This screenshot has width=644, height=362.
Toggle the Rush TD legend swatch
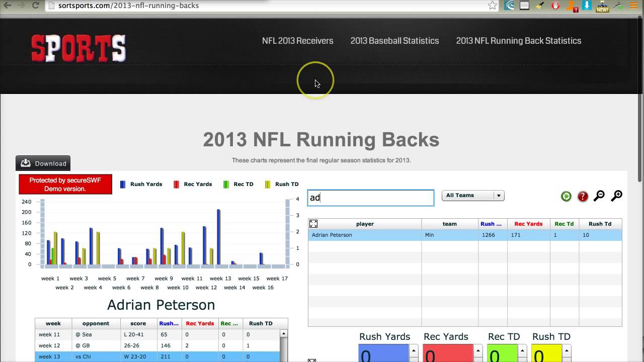click(268, 185)
